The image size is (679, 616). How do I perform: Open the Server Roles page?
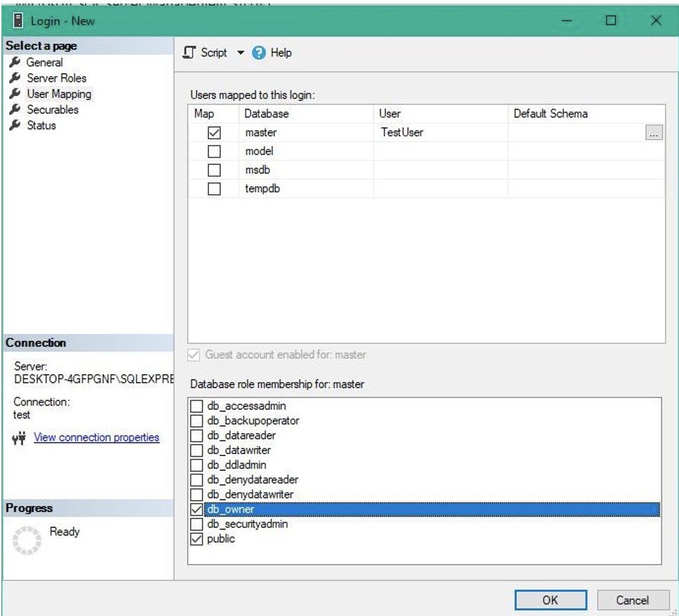pyautogui.click(x=56, y=78)
